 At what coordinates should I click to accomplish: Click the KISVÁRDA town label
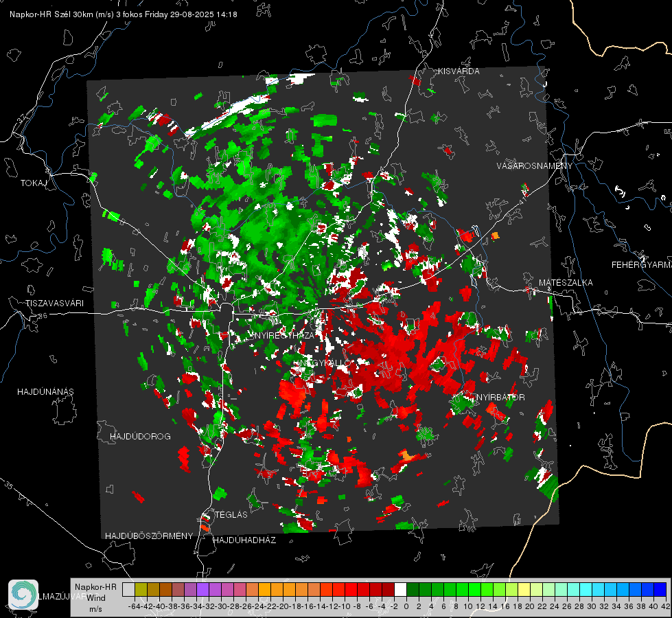(x=459, y=71)
